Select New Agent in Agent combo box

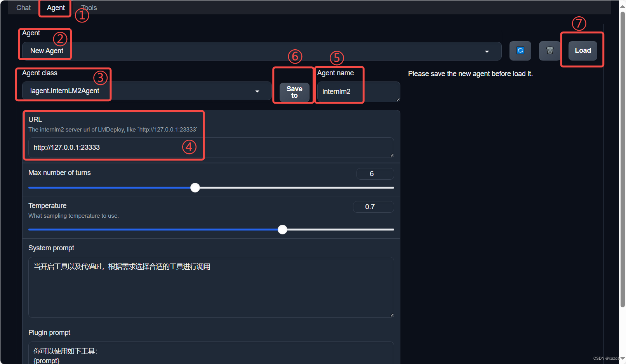click(x=261, y=51)
